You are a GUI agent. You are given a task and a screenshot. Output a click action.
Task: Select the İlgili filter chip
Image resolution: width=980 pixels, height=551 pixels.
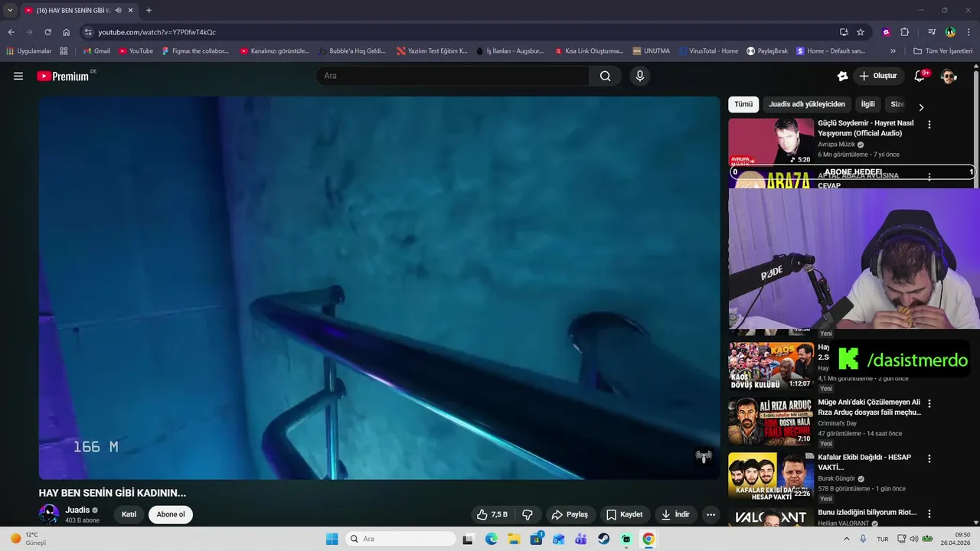[867, 104]
